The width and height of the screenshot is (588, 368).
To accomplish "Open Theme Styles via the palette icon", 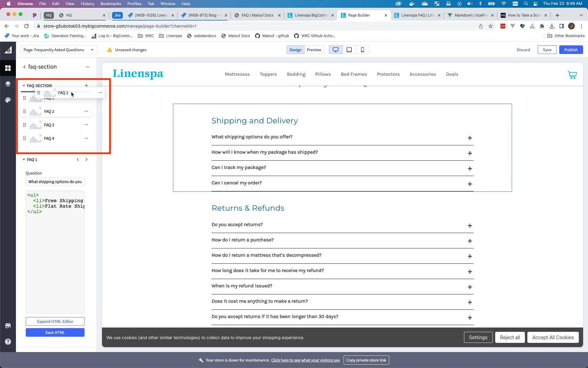I will click(x=8, y=100).
